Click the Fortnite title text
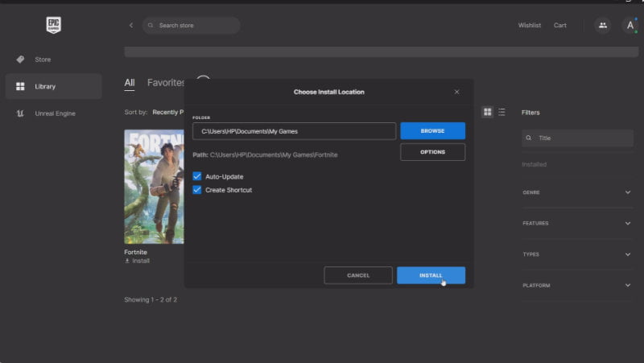 pos(135,252)
